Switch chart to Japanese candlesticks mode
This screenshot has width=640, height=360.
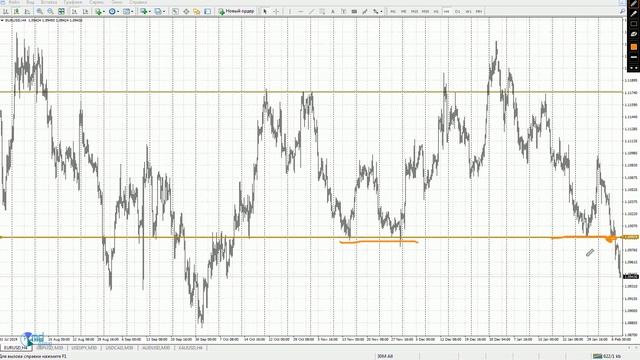click(16, 11)
